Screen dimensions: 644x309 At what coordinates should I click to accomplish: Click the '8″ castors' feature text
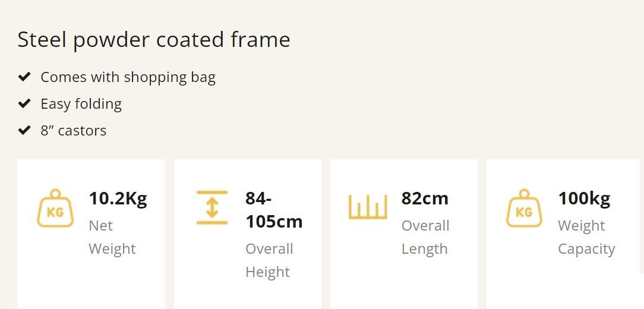tap(73, 130)
